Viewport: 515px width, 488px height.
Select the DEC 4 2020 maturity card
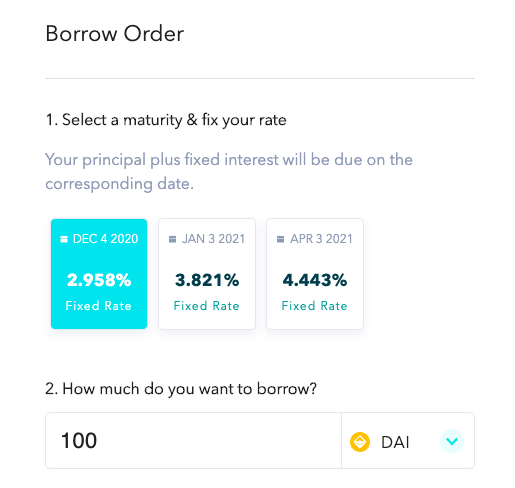tap(99, 274)
